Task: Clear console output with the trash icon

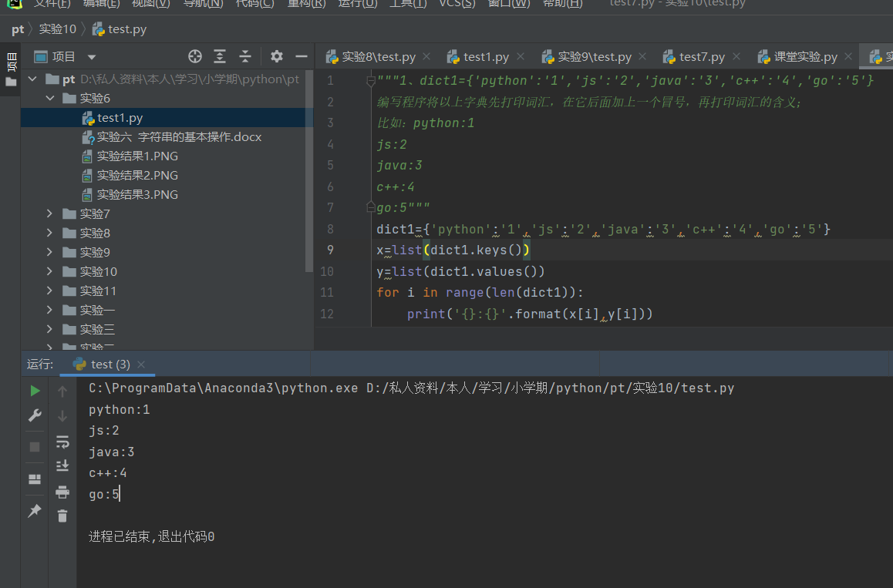Action: coord(62,516)
